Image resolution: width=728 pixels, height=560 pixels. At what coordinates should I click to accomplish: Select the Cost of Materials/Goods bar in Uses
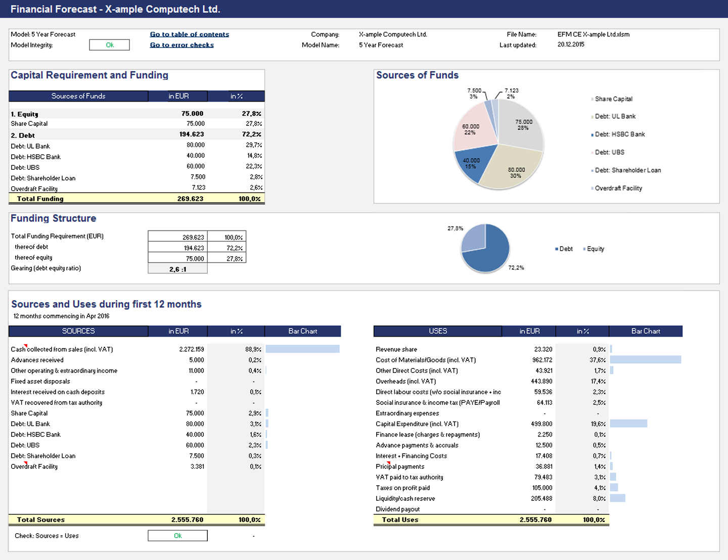645,360
